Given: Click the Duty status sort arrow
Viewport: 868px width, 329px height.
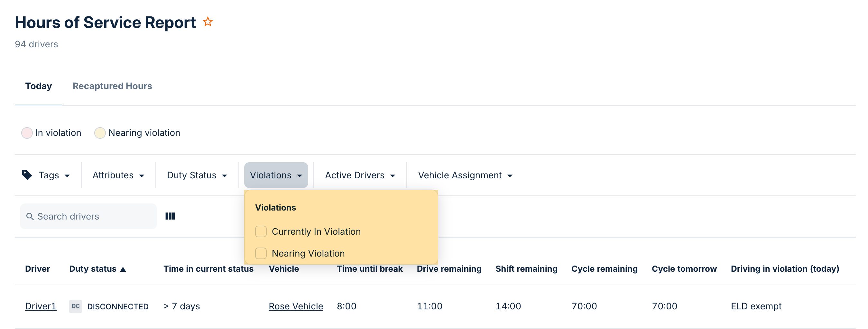Looking at the screenshot, I should [123, 269].
